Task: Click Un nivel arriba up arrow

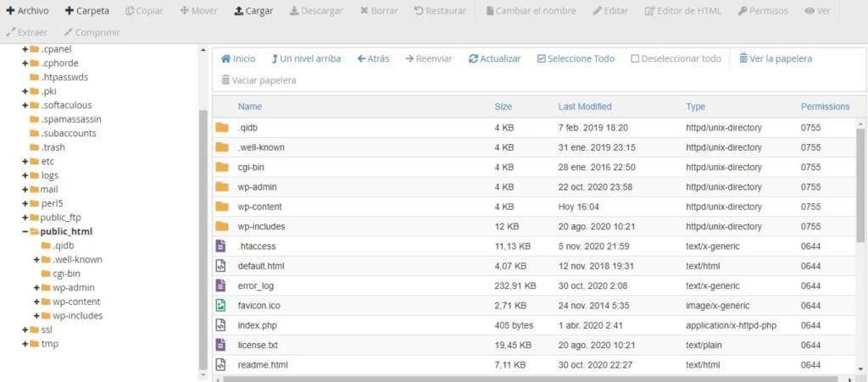Action: [x=275, y=58]
